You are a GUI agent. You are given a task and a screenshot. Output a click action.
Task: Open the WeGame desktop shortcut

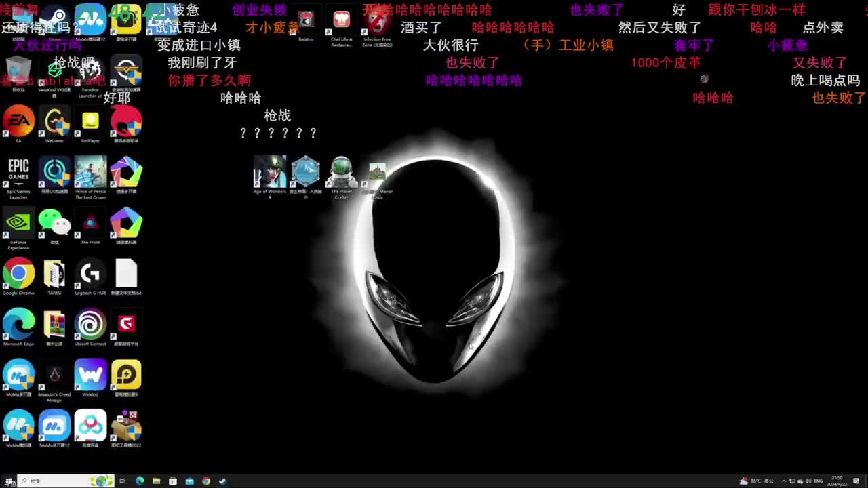54,124
